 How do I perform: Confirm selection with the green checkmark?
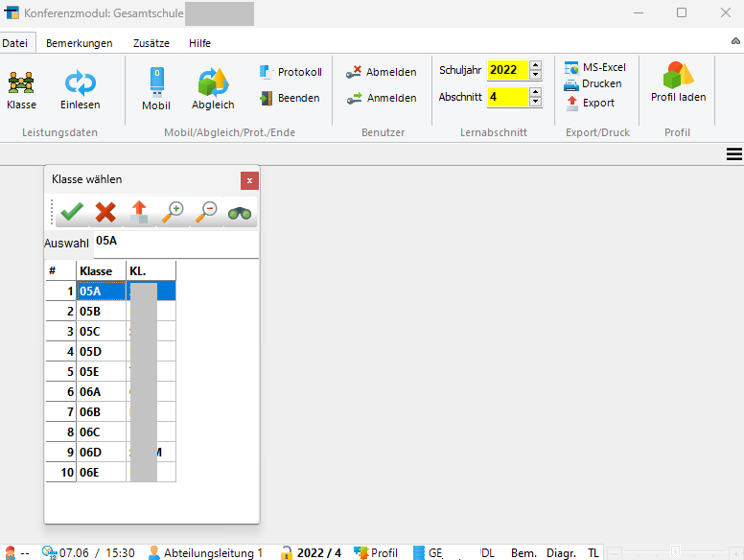(70, 212)
